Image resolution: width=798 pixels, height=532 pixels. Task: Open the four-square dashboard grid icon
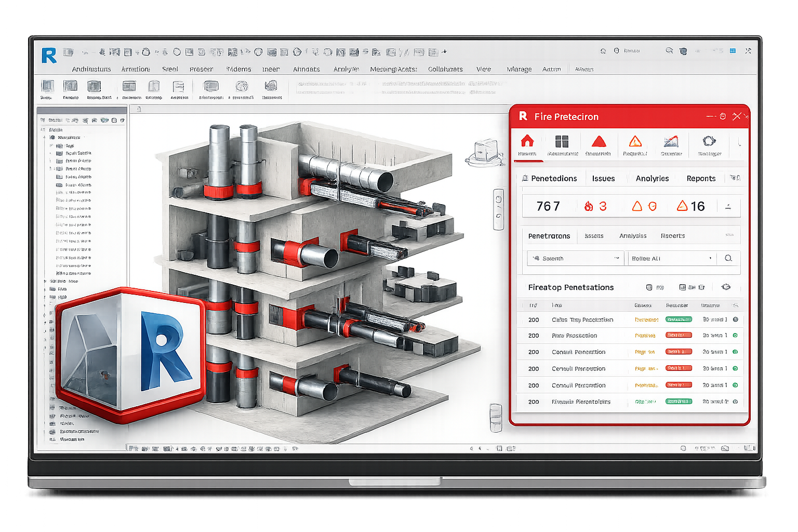[x=562, y=142]
